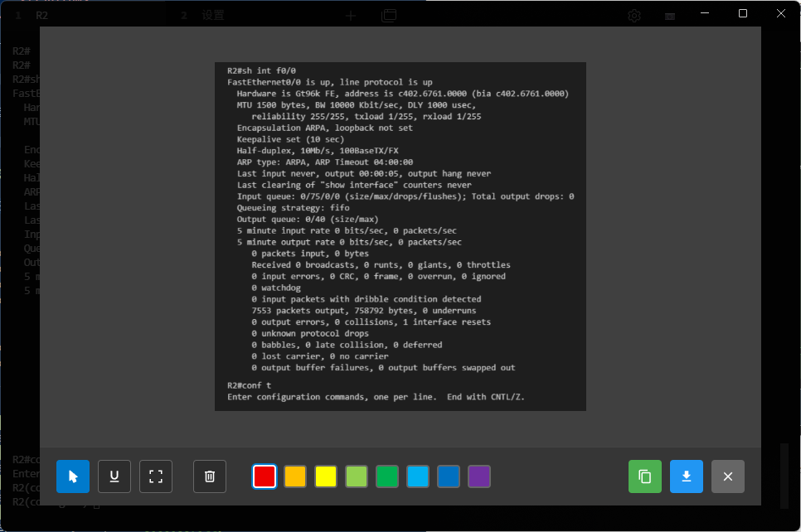Pick the orange color swatch
Viewport: 801px width, 532px height.
[x=295, y=476]
